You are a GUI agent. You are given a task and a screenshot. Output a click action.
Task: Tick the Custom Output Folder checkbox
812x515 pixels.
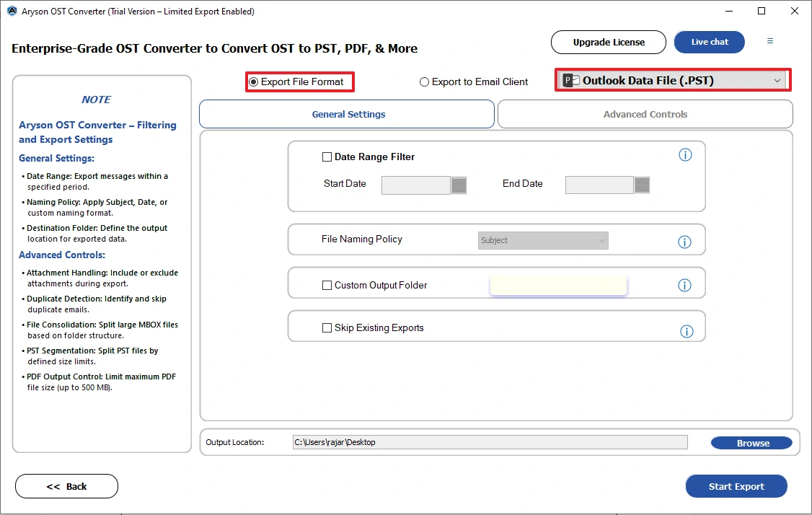tap(327, 286)
